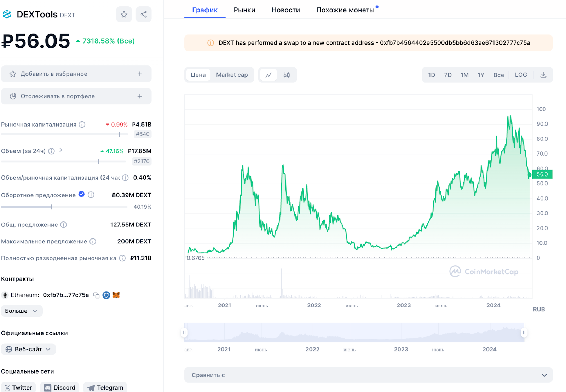The height and width of the screenshot is (392, 566).
Task: Click market cap rank slider bar
Action: 64,134
